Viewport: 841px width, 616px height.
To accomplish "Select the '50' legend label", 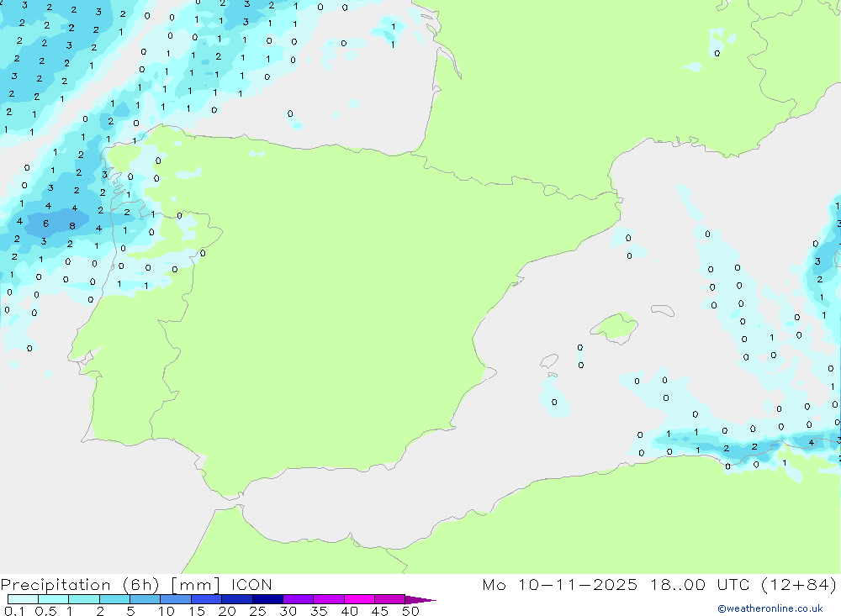I will coord(410,611).
